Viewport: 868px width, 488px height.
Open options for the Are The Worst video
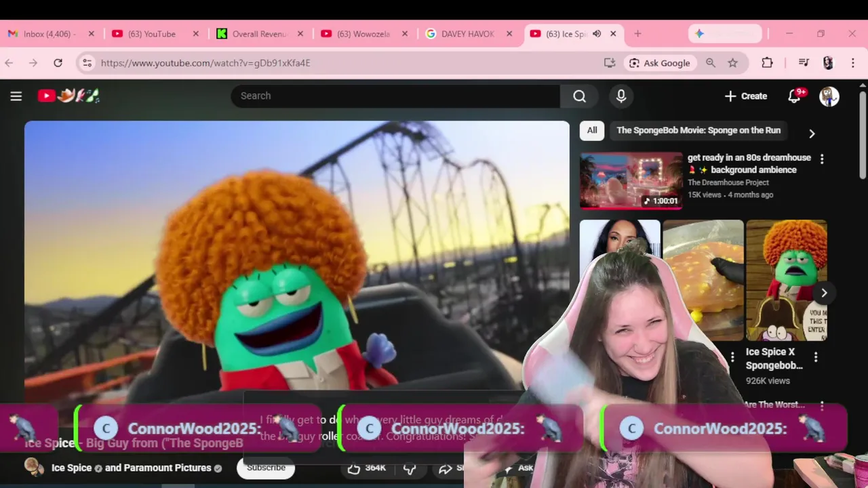pyautogui.click(x=822, y=406)
